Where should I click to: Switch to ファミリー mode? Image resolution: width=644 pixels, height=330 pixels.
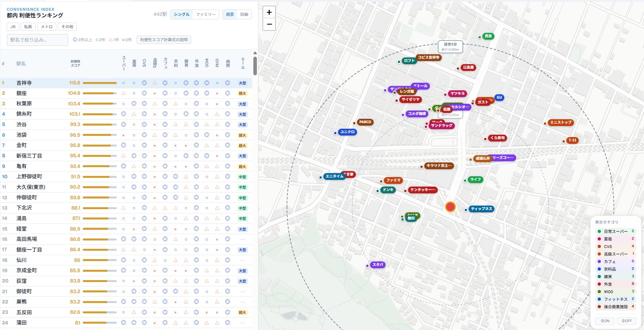tap(206, 14)
